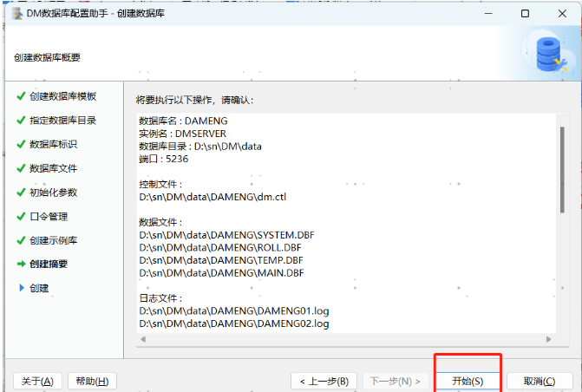Close the DM配置助手 window

(562, 14)
